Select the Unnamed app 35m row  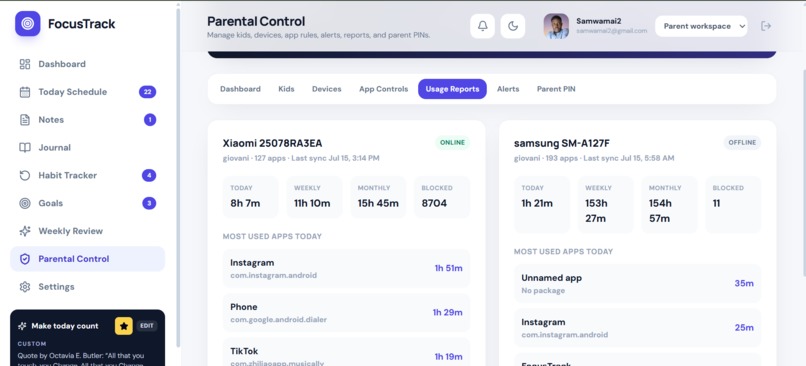(637, 283)
